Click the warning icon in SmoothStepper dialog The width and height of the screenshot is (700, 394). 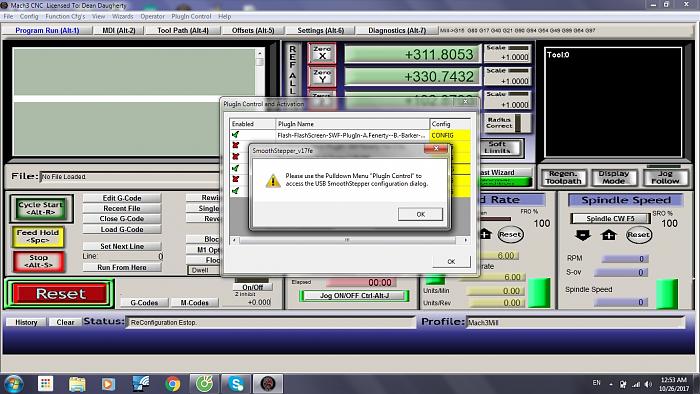pos(273,180)
